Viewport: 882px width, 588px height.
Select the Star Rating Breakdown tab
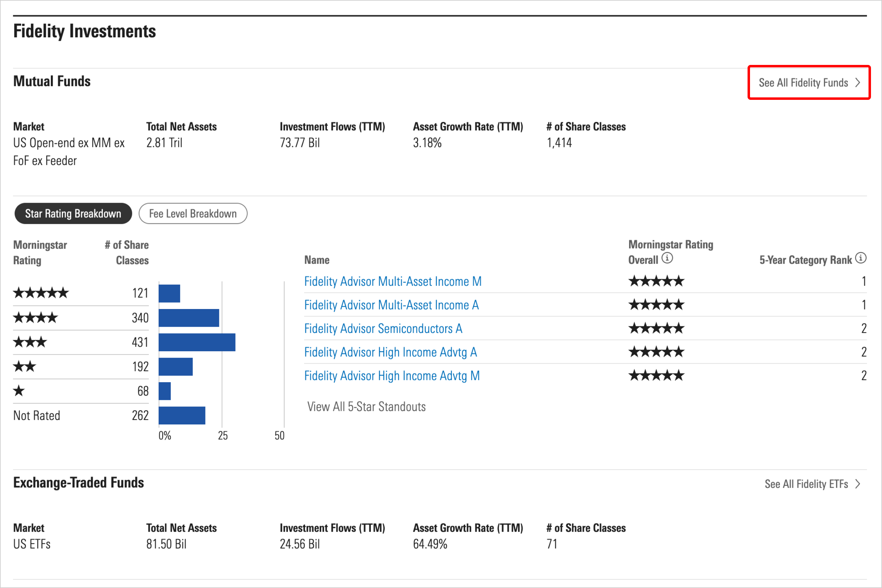[x=73, y=213]
